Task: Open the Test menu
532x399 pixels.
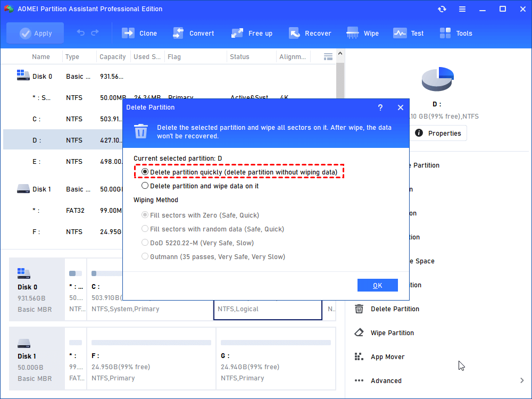Action: (408, 33)
